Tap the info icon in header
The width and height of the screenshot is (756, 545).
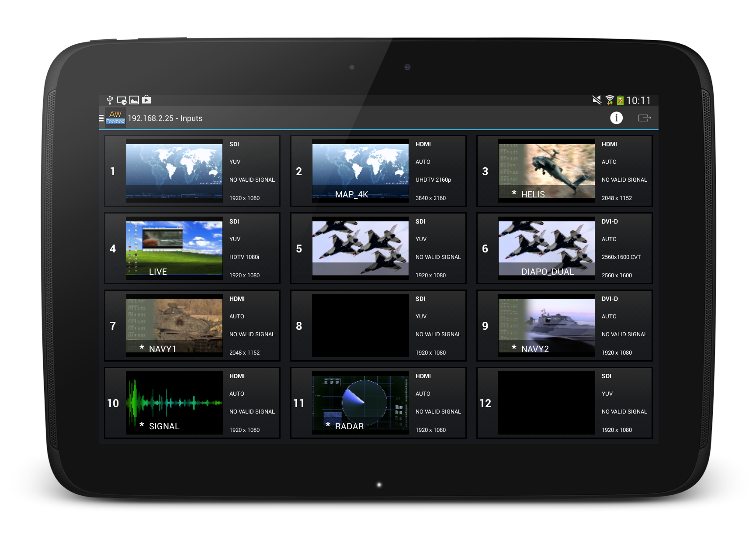pyautogui.click(x=616, y=118)
